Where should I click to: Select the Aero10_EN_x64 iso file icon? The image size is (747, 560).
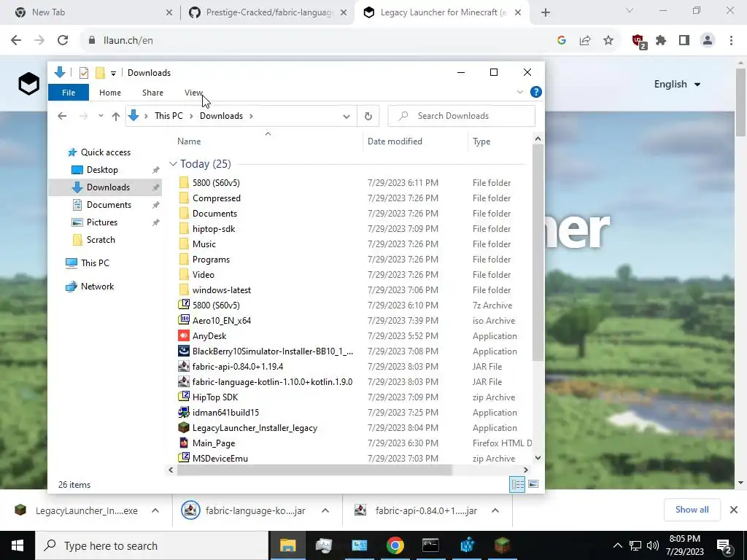pyautogui.click(x=183, y=321)
